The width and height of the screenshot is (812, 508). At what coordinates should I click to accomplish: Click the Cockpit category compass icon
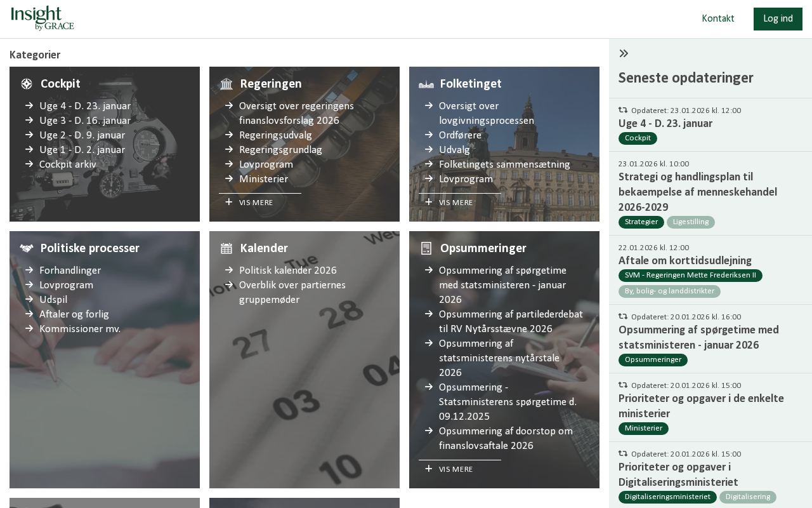tap(27, 84)
